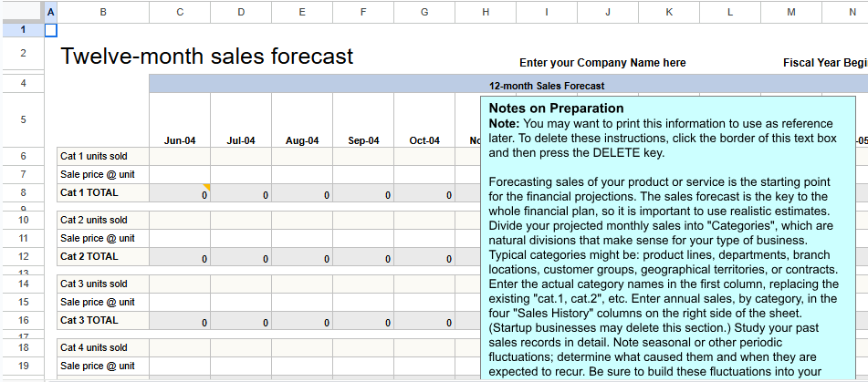Click 'Cat 2 TOTAL' label
The image size is (868, 382).
click(89, 256)
